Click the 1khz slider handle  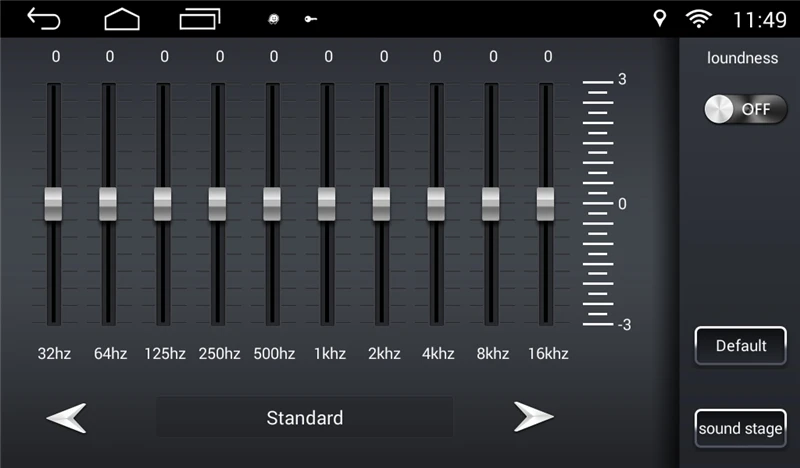[x=327, y=204]
